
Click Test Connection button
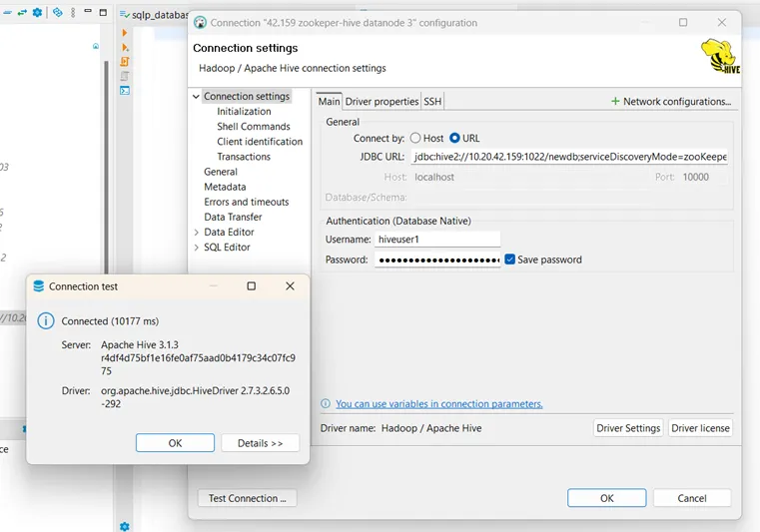coord(248,498)
